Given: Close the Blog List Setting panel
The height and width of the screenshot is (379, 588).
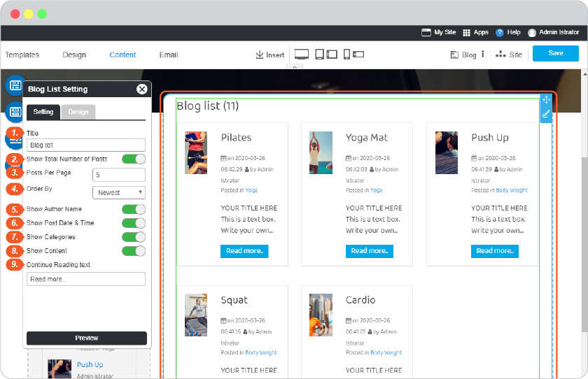Looking at the screenshot, I should (x=141, y=89).
